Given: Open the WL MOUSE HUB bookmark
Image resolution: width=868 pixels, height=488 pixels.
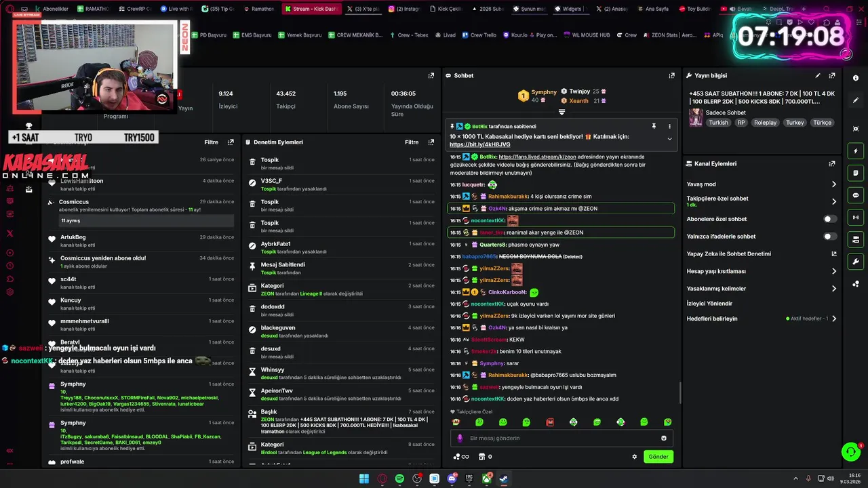Looking at the screenshot, I should pyautogui.click(x=587, y=35).
